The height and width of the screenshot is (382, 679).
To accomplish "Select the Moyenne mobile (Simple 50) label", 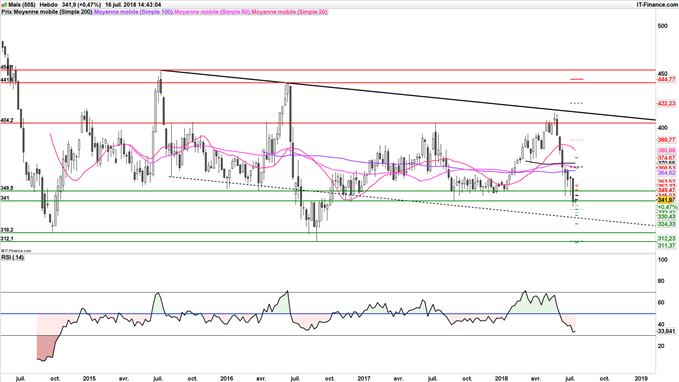I will pos(212,12).
